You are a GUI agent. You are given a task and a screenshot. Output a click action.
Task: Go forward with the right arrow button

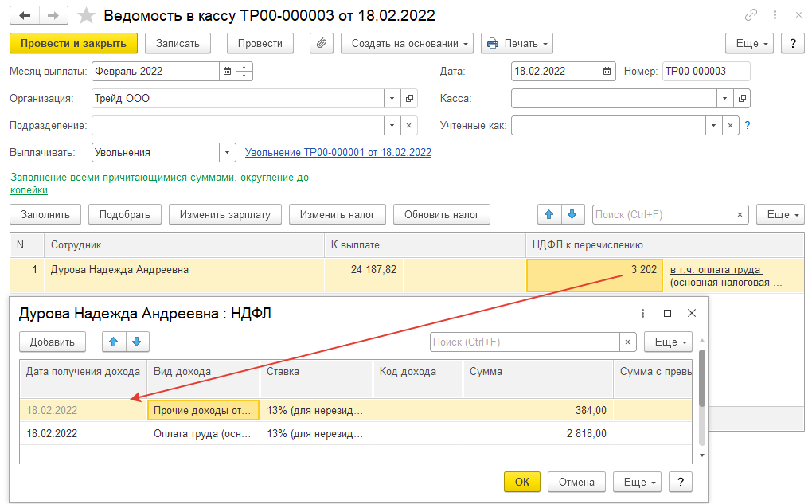(x=53, y=16)
